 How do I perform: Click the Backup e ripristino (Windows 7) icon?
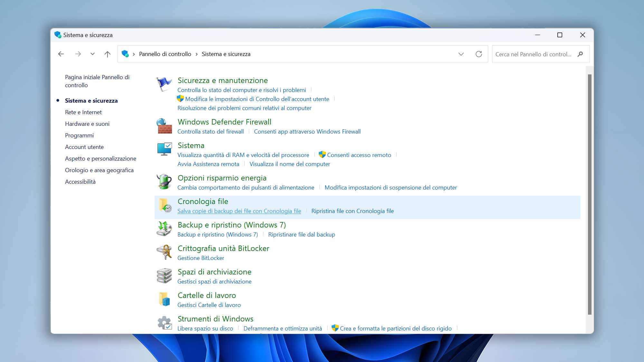click(x=164, y=229)
